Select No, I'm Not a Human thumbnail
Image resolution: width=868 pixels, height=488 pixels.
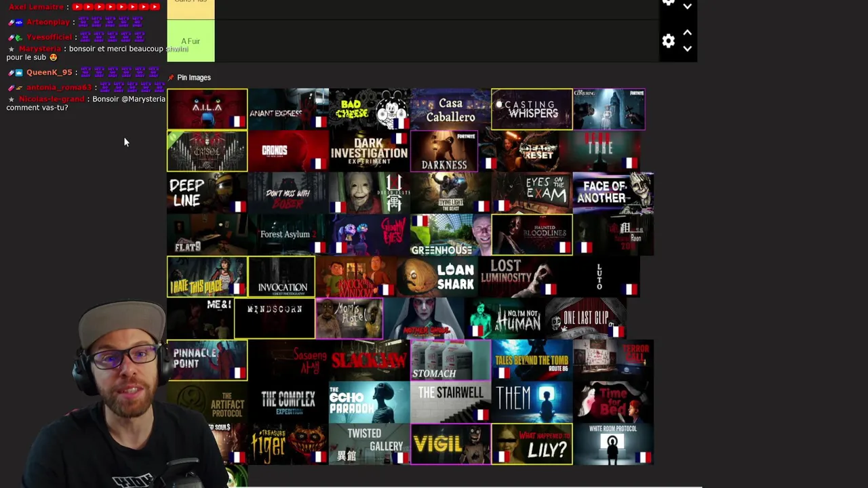505,319
